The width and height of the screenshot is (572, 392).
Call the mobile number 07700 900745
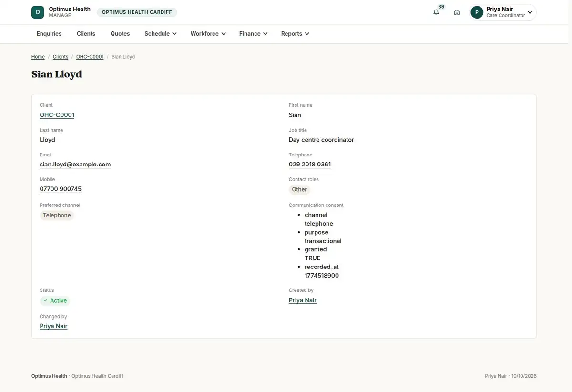(x=61, y=189)
